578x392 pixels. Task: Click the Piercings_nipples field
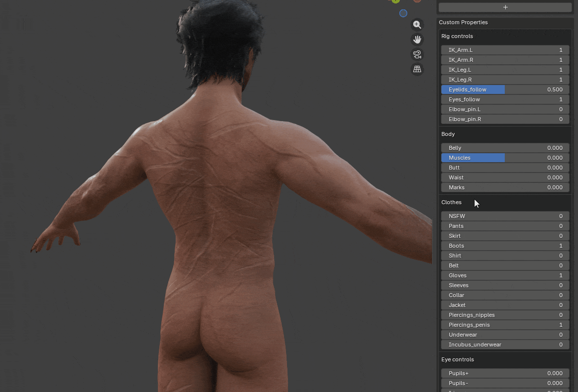click(505, 315)
